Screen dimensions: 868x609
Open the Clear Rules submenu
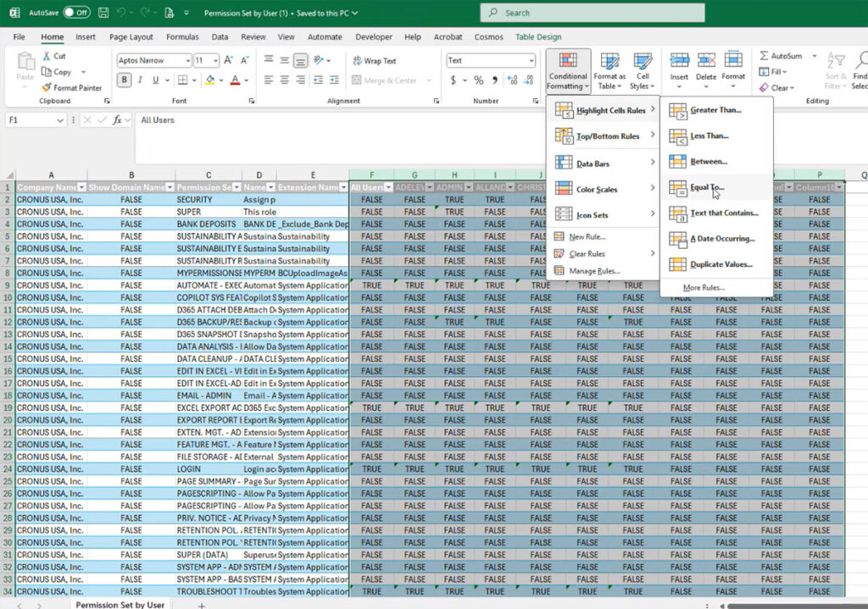click(604, 253)
